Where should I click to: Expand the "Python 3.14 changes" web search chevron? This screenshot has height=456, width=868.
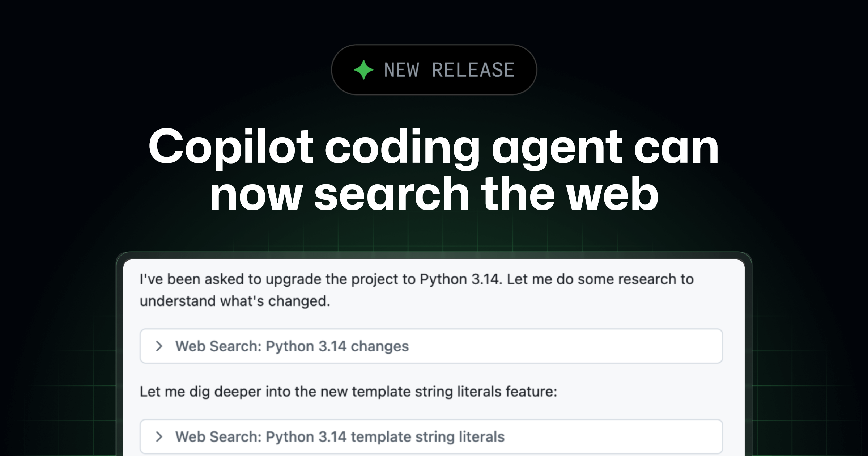click(x=159, y=346)
